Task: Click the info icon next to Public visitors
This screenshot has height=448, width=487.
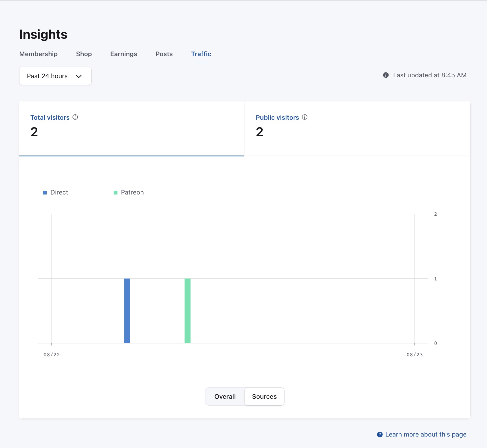Action: (305, 117)
